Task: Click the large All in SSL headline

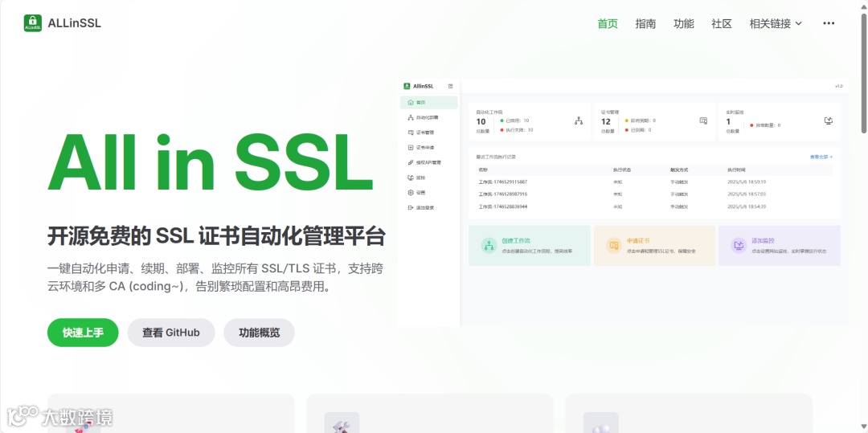Action: coord(210,163)
